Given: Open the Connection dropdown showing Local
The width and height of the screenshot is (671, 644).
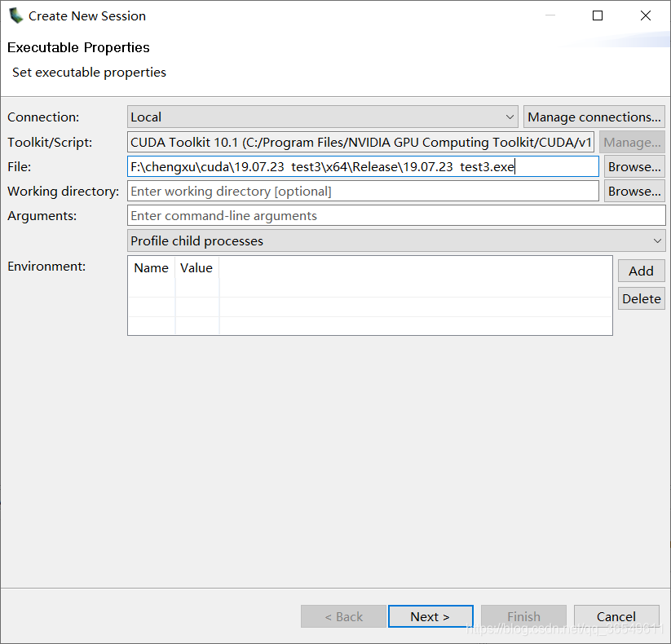Looking at the screenshot, I should click(322, 117).
